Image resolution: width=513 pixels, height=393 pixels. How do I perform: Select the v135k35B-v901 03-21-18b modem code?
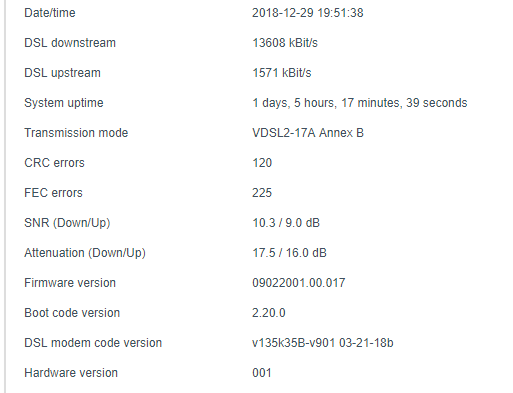tap(323, 343)
